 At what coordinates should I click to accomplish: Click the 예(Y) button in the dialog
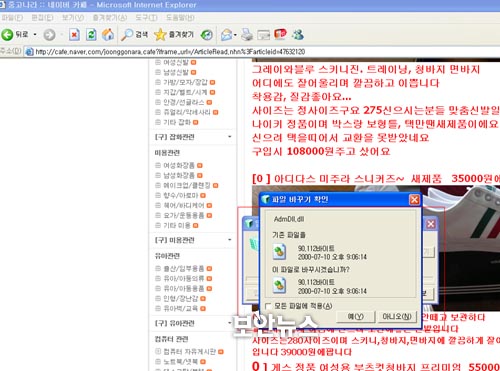[x=355, y=316]
